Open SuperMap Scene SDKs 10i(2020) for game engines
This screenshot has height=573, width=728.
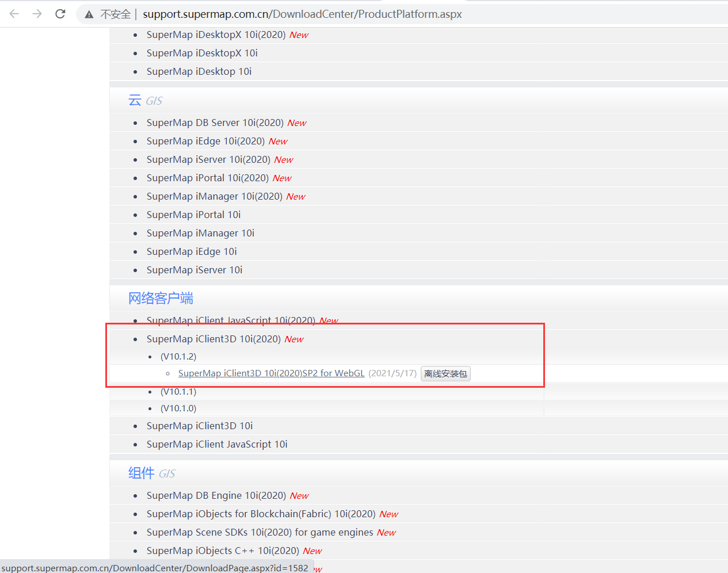click(x=260, y=532)
